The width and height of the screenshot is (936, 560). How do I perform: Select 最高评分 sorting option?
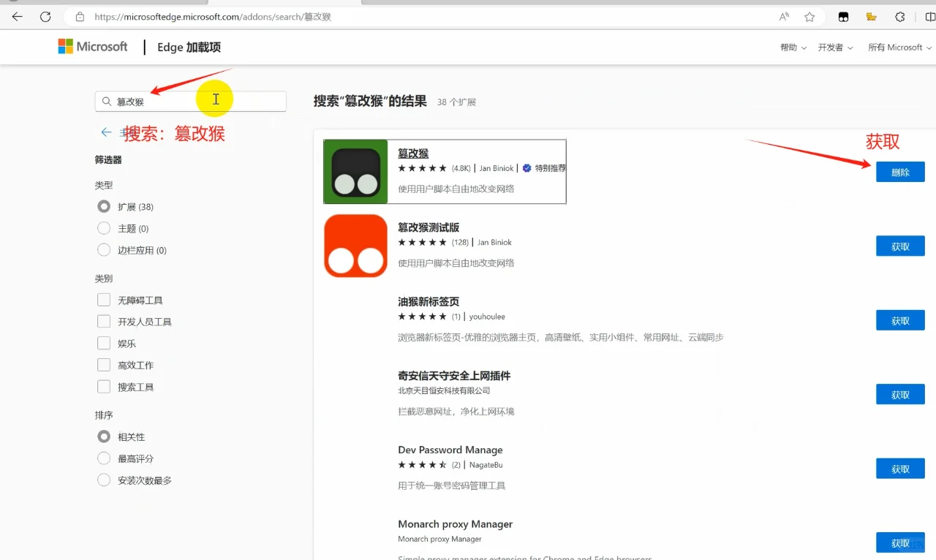click(104, 458)
